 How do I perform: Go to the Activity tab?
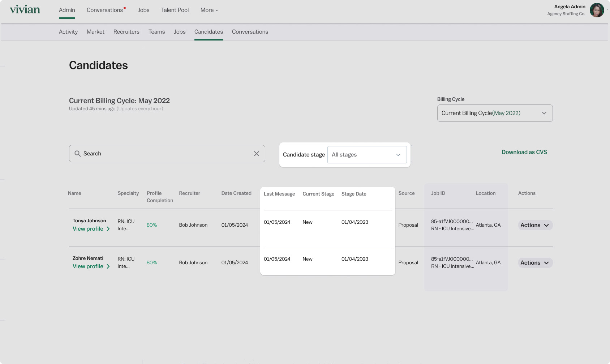(68, 32)
